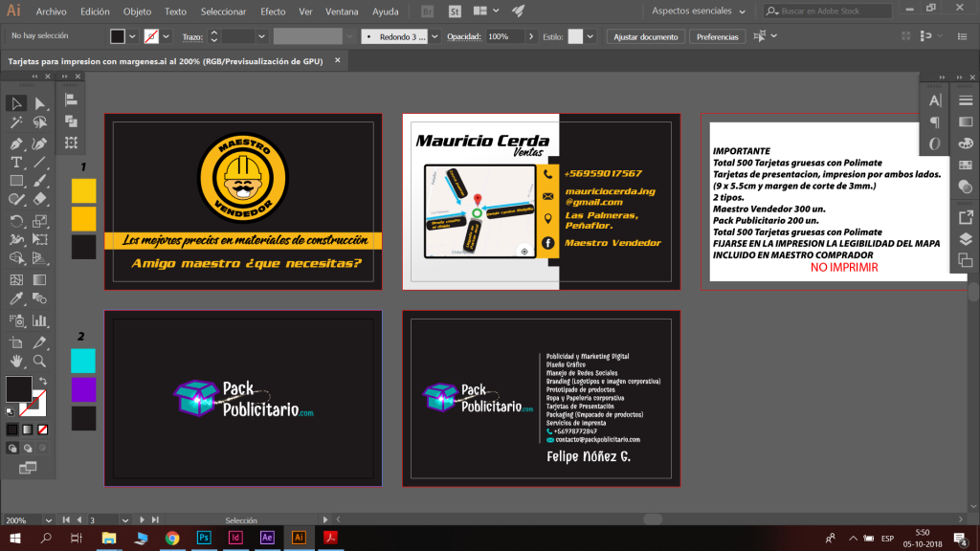
Task: Open fill color dropdown in control bar
Action: pyautogui.click(x=132, y=37)
